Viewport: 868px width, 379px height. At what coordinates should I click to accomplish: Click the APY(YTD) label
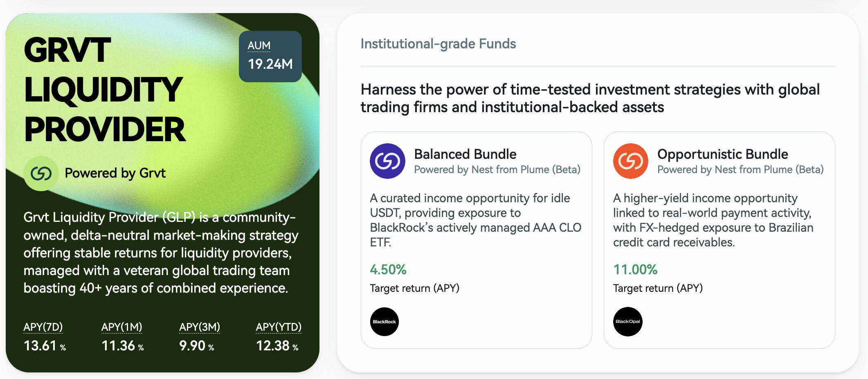tap(279, 327)
